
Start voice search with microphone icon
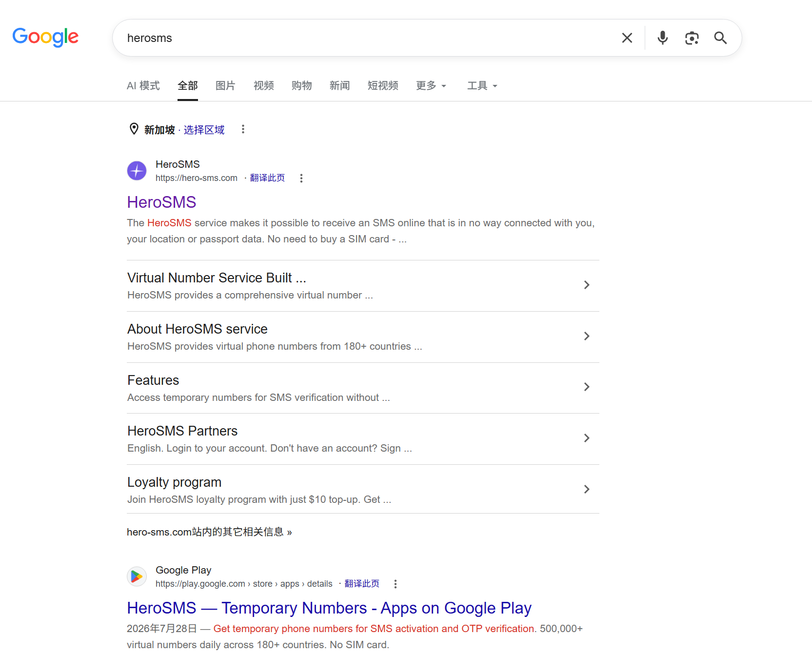[662, 38]
